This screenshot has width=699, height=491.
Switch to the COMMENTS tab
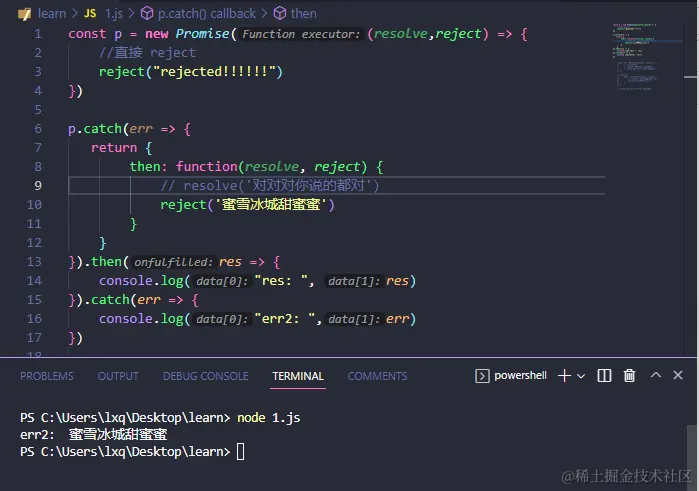coord(377,376)
